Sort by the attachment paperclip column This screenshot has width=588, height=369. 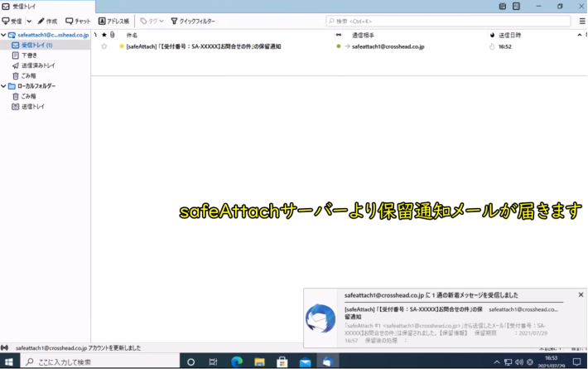click(112, 35)
